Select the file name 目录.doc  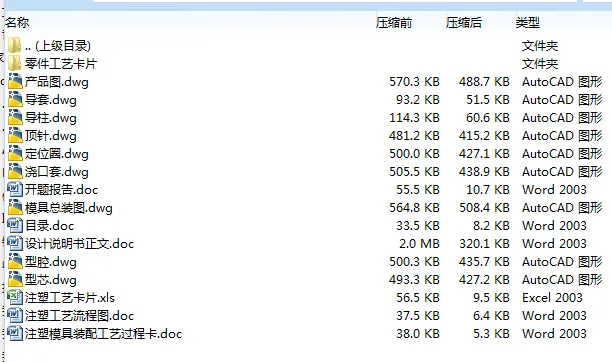[49, 225]
